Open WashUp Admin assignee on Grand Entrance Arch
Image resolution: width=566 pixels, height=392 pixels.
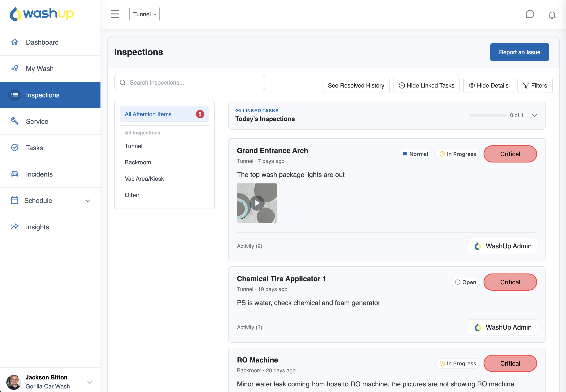pyautogui.click(x=502, y=246)
